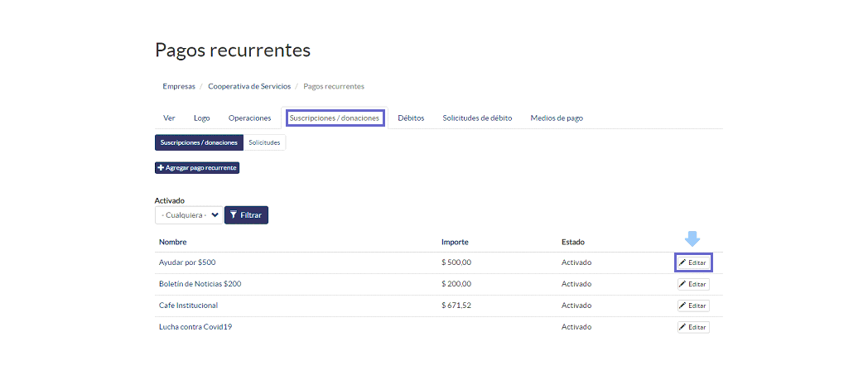Viewport: 868px width, 385px height.
Task: Click the $ 671,52 amount
Action: click(x=456, y=306)
